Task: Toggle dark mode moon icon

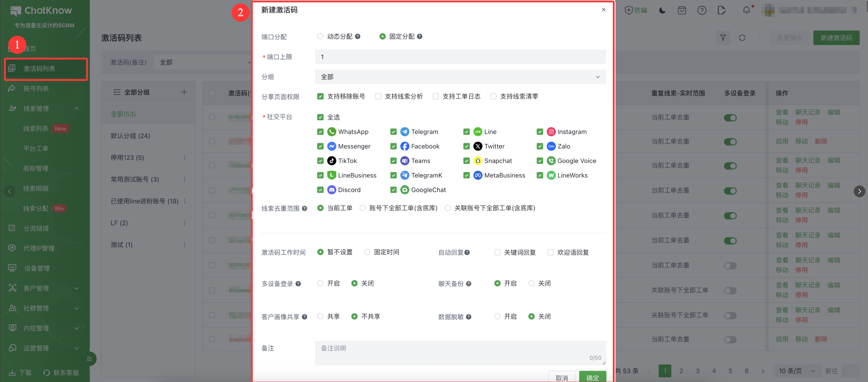Action: [662, 11]
